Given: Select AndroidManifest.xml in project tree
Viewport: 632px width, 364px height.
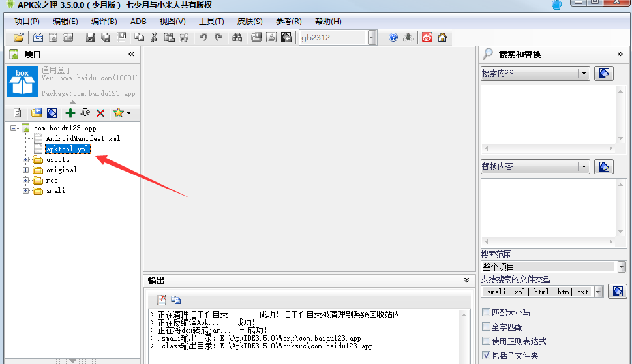Looking at the screenshot, I should (x=83, y=138).
